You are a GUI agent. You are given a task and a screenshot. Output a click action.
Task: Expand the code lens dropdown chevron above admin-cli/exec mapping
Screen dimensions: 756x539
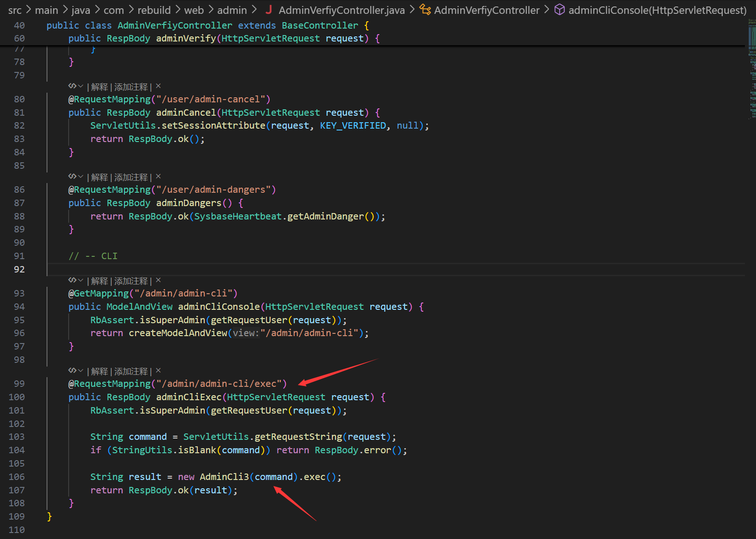click(81, 371)
